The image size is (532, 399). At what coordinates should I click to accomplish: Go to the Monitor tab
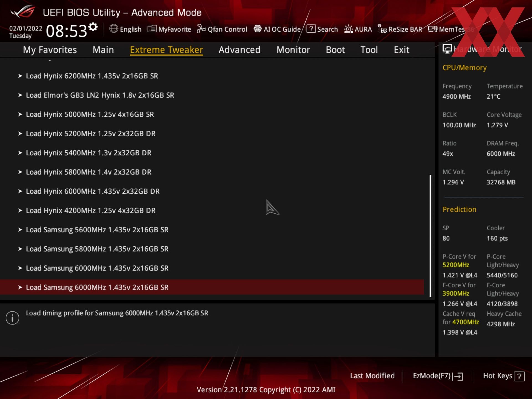point(293,50)
